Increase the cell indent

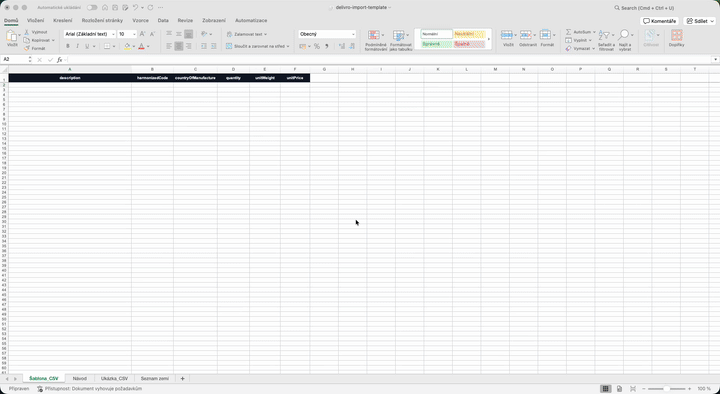(x=214, y=46)
